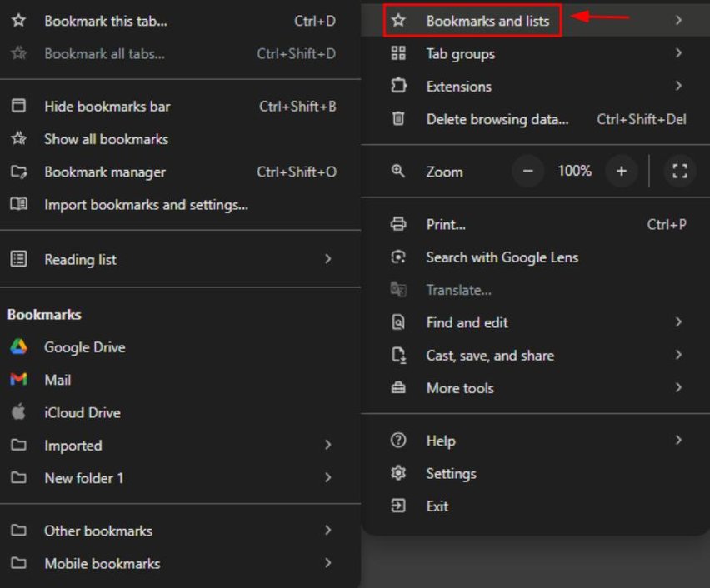Viewport: 710px width, 588px height.
Task: Expand the Bookmarks and lists submenu arrow
Action: pyautogui.click(x=678, y=20)
